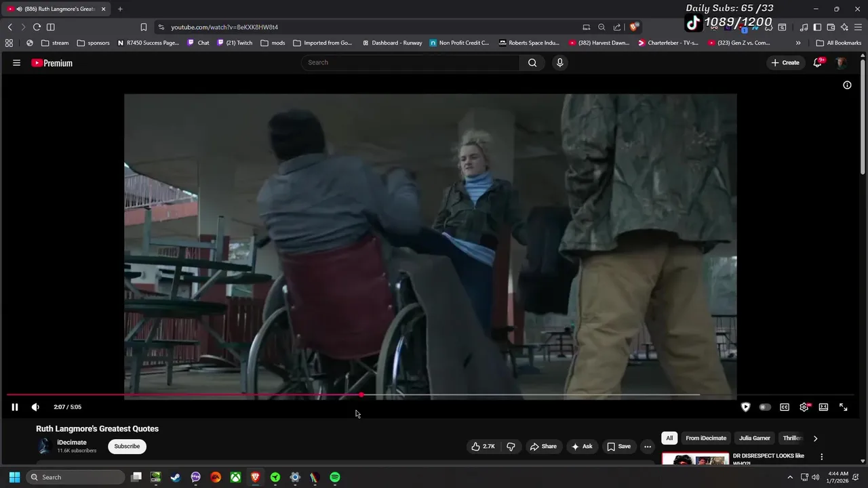
Task: Share the video
Action: (x=543, y=447)
